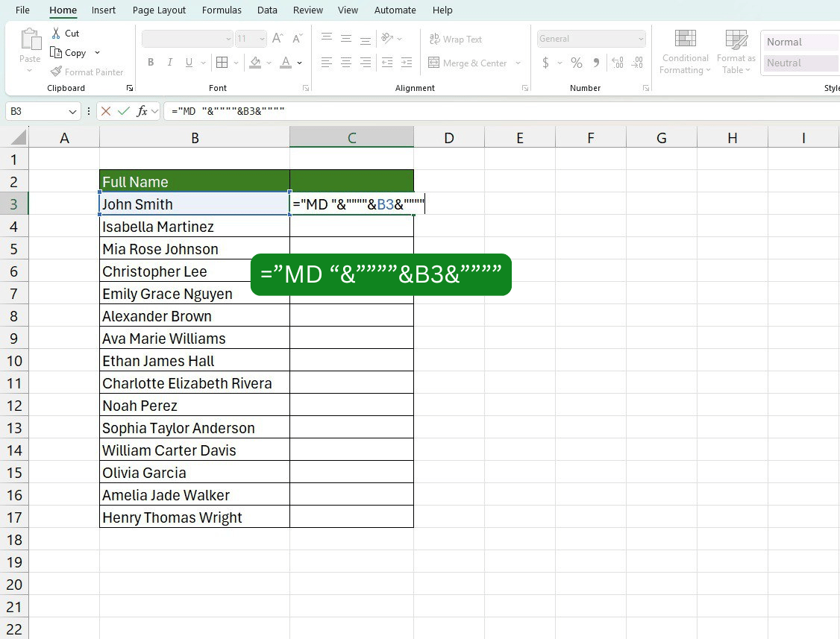Apply italic formatting

tap(170, 63)
